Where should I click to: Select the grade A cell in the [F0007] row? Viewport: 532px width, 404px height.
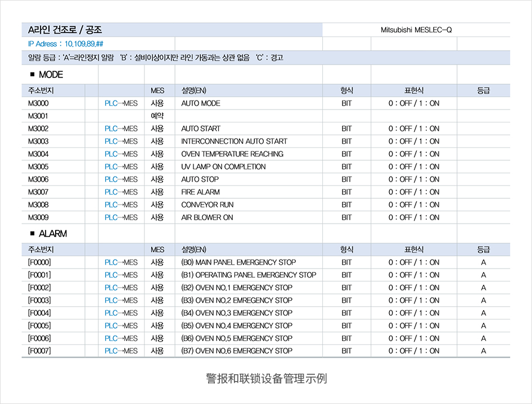(x=483, y=351)
